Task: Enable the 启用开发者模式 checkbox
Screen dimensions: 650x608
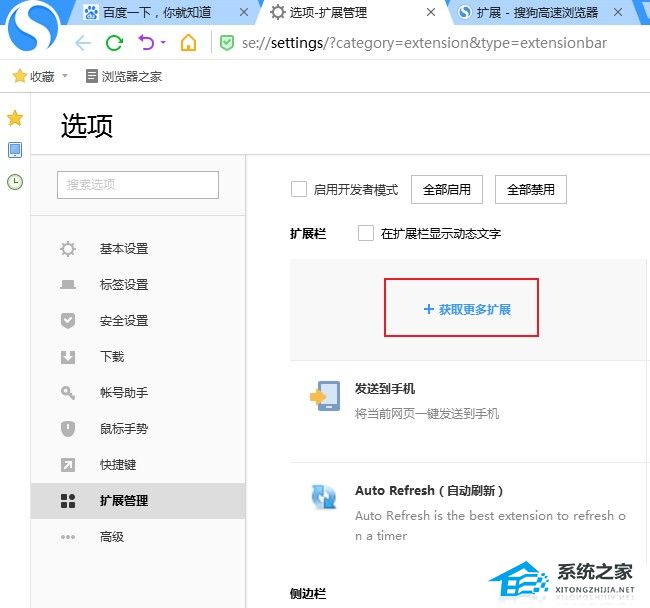Action: pos(299,189)
